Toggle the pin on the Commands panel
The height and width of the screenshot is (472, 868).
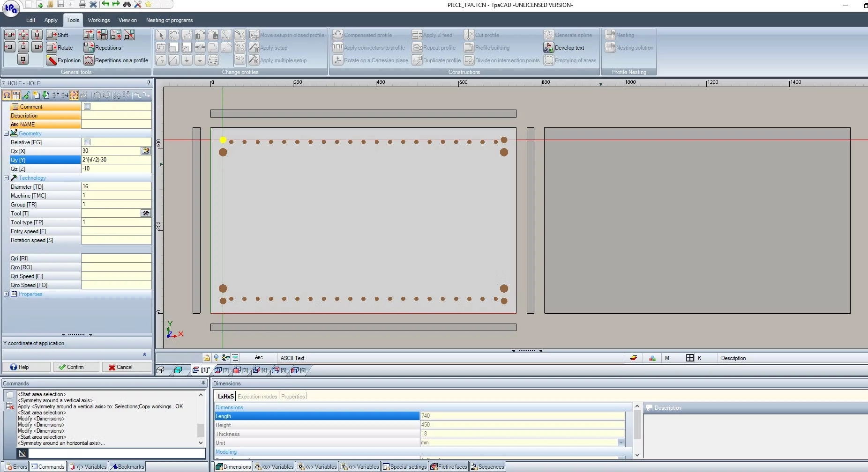click(x=203, y=383)
